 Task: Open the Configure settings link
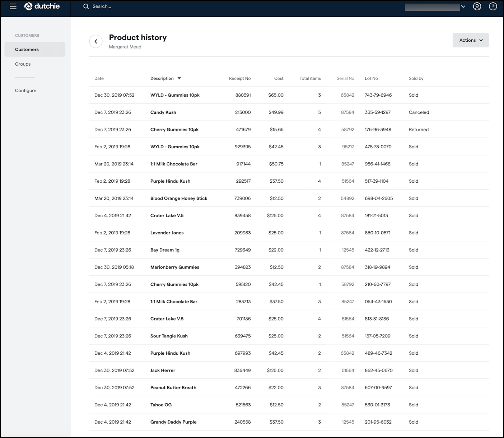pyautogui.click(x=25, y=90)
